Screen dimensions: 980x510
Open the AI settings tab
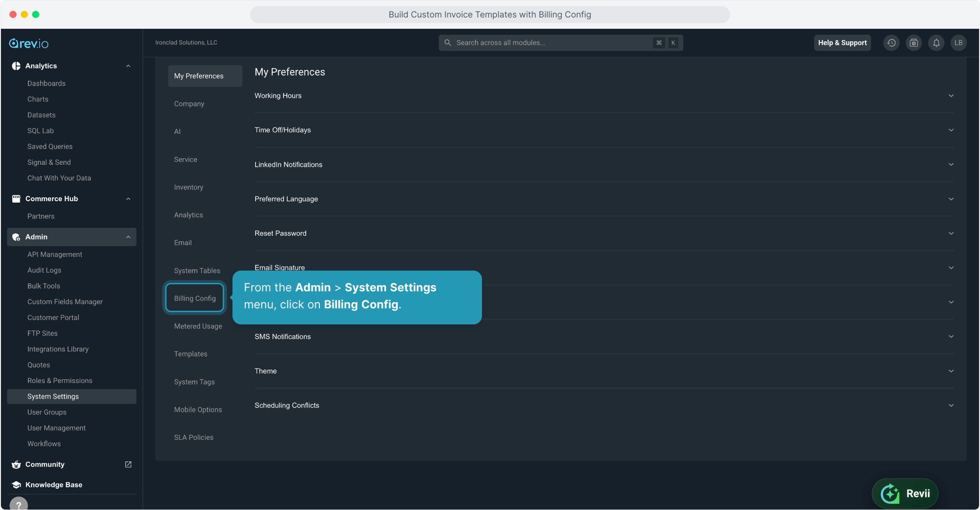click(177, 132)
